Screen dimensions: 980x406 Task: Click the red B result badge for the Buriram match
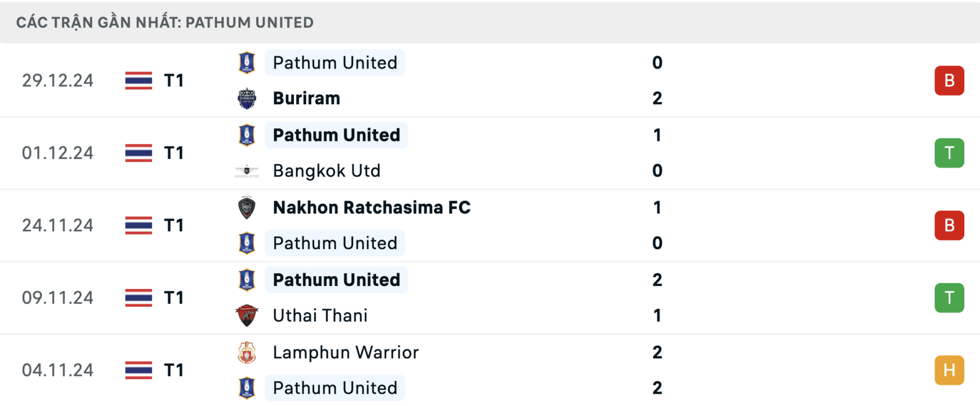point(949,80)
